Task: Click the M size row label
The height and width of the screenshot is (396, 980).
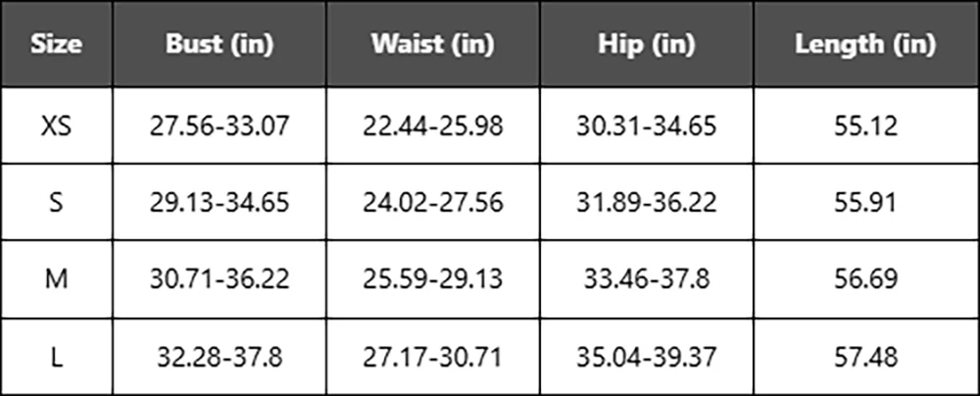Action: 56,279
